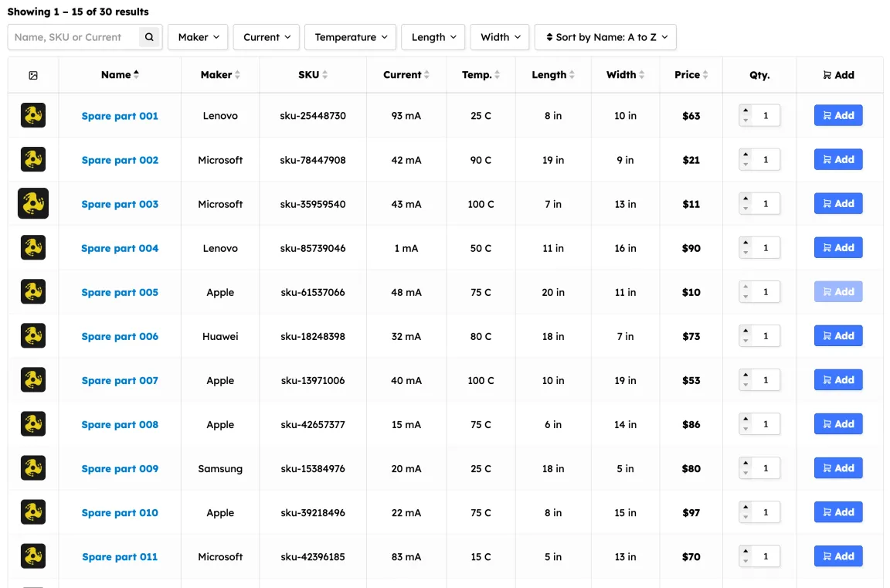
Task: Sort by Name column sort arrows
Action: tap(137, 75)
